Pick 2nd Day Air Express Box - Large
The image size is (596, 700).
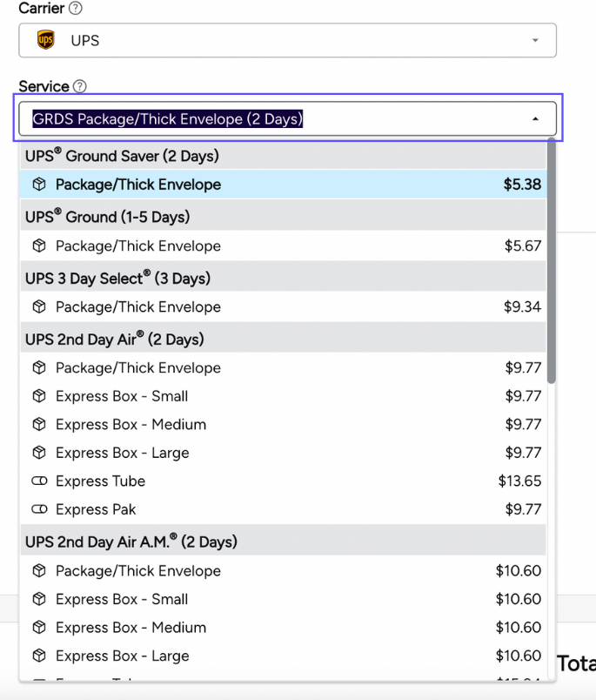point(122,453)
